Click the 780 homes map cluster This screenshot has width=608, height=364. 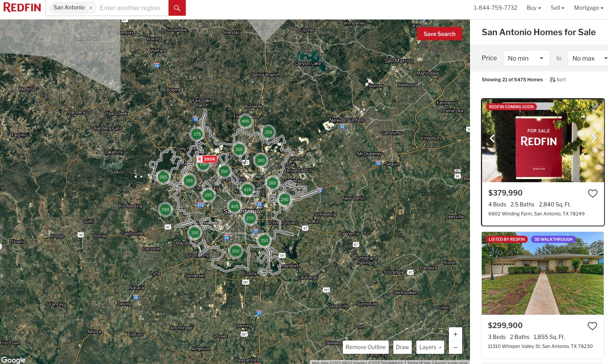pos(165,210)
